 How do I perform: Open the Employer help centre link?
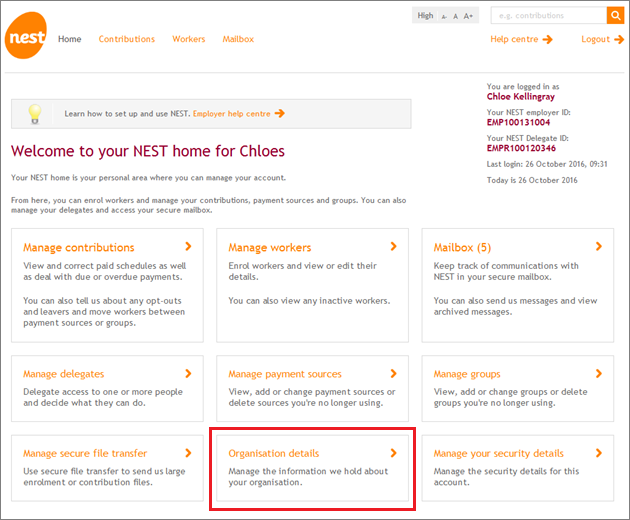231,114
